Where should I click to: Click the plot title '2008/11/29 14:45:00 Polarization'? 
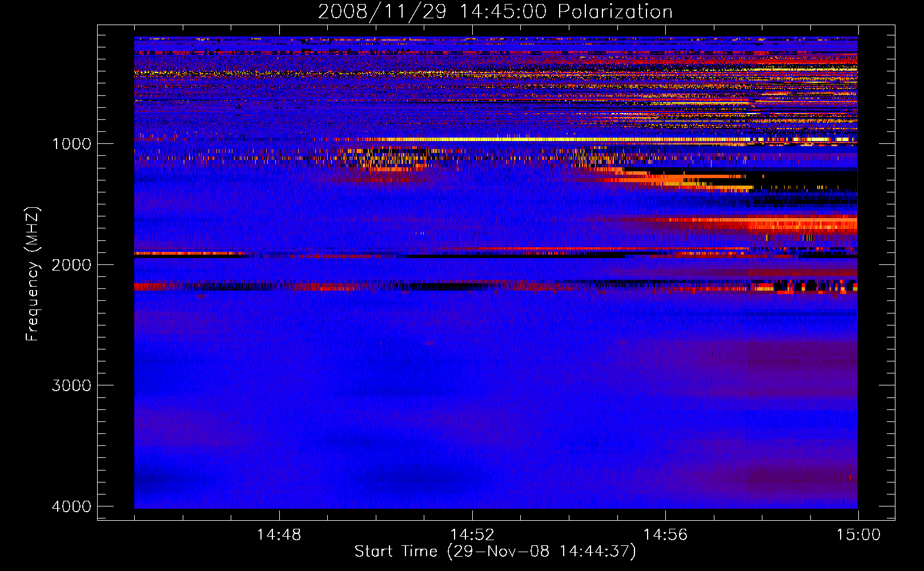(495, 12)
